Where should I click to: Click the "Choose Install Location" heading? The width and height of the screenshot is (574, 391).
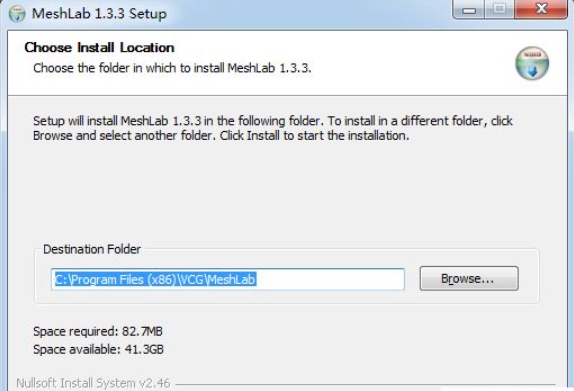99,48
